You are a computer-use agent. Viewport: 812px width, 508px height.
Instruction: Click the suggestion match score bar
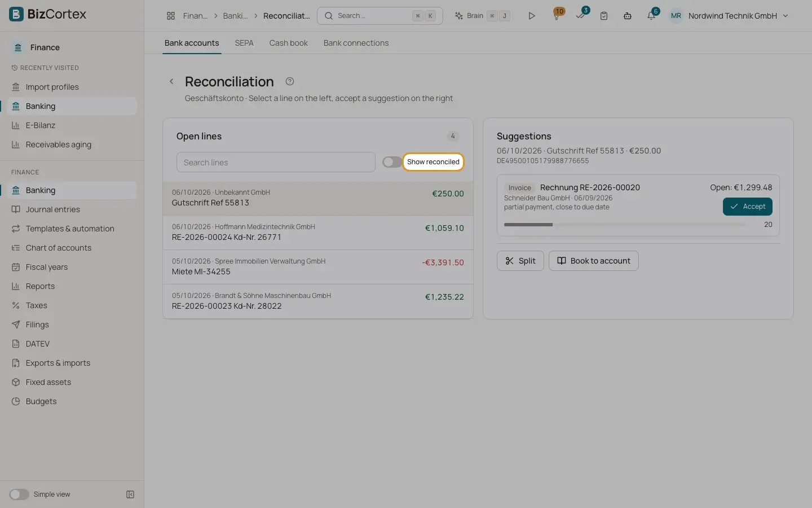pyautogui.click(x=625, y=225)
